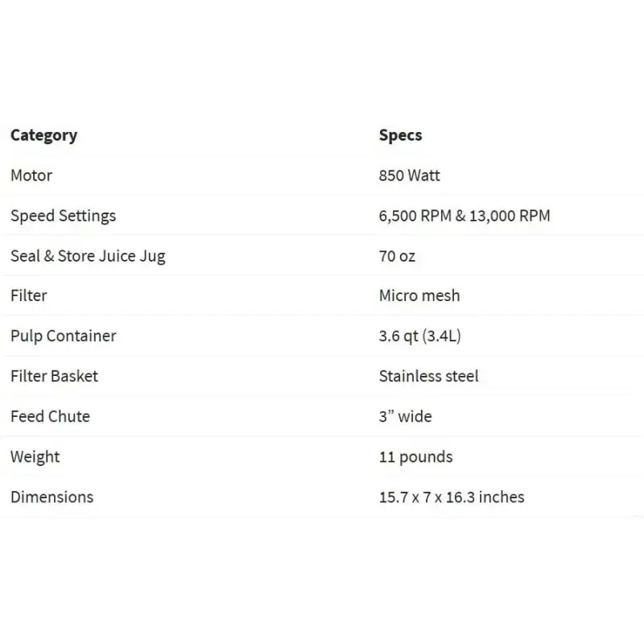Screen dimensions: 644x644
Task: Click the 70 oz value
Action: [397, 256]
